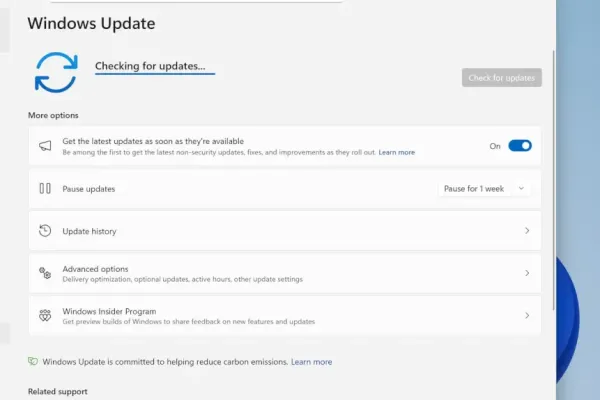Expand Update history with its chevron
Image resolution: width=600 pixels, height=400 pixels.
(527, 231)
